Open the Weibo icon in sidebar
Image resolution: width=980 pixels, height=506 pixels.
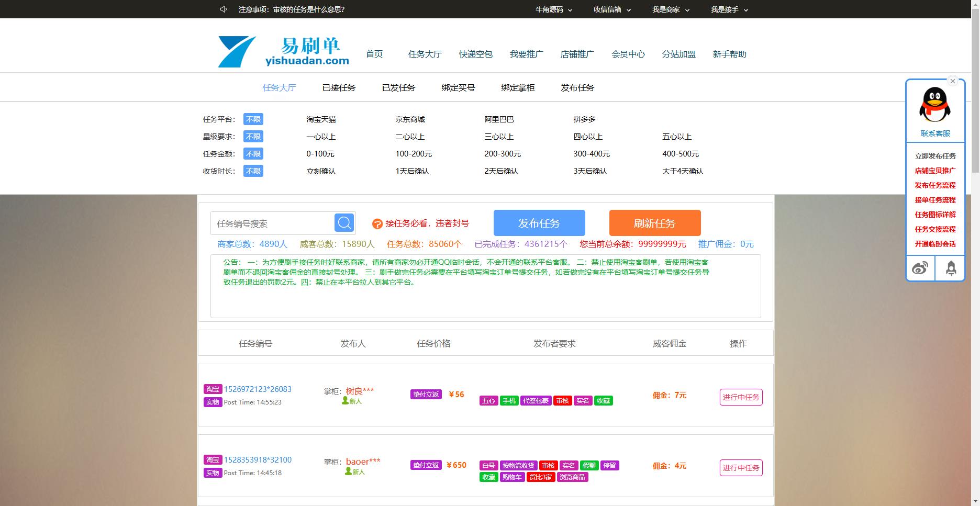pos(920,268)
